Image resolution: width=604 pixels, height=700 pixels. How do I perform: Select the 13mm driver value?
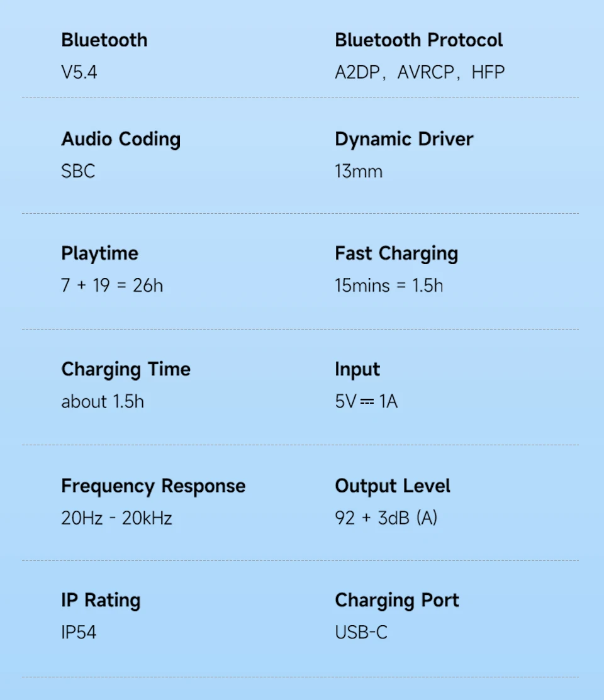click(x=359, y=172)
